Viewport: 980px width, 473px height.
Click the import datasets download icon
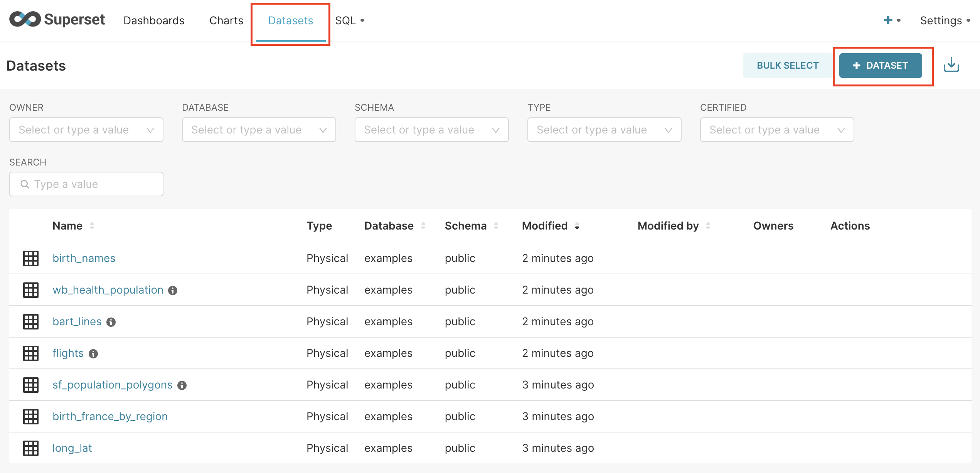[951, 65]
